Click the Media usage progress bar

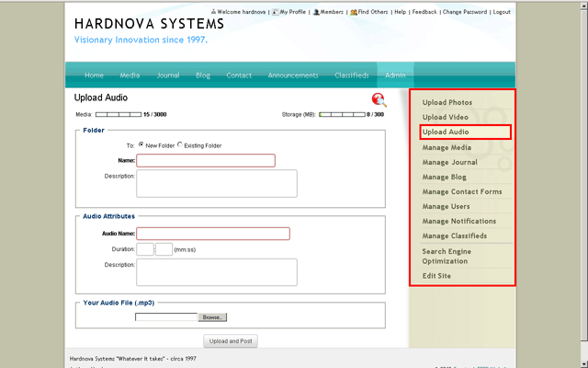click(118, 115)
